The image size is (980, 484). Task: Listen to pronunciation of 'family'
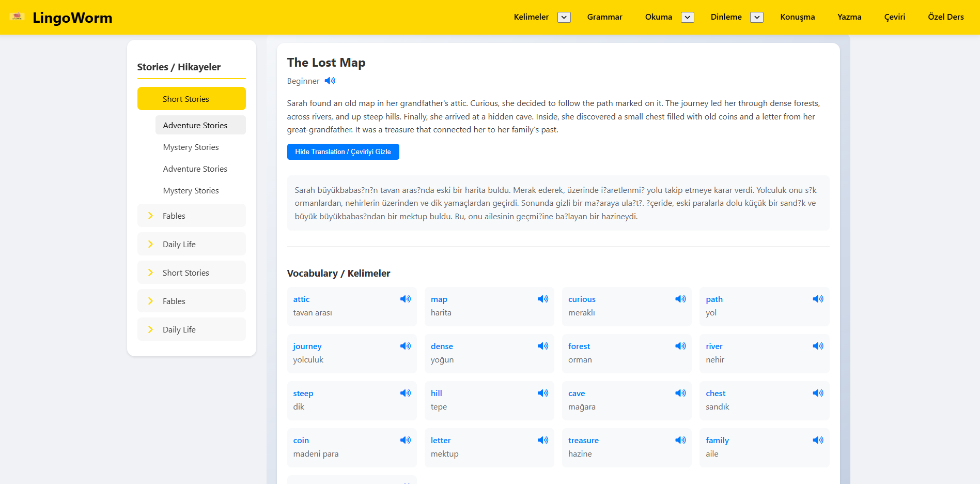click(818, 440)
